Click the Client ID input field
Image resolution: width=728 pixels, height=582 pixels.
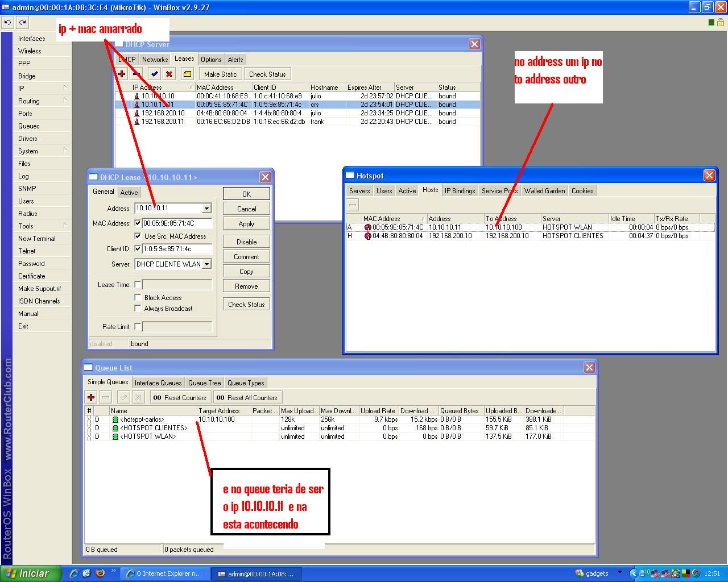pyautogui.click(x=177, y=248)
